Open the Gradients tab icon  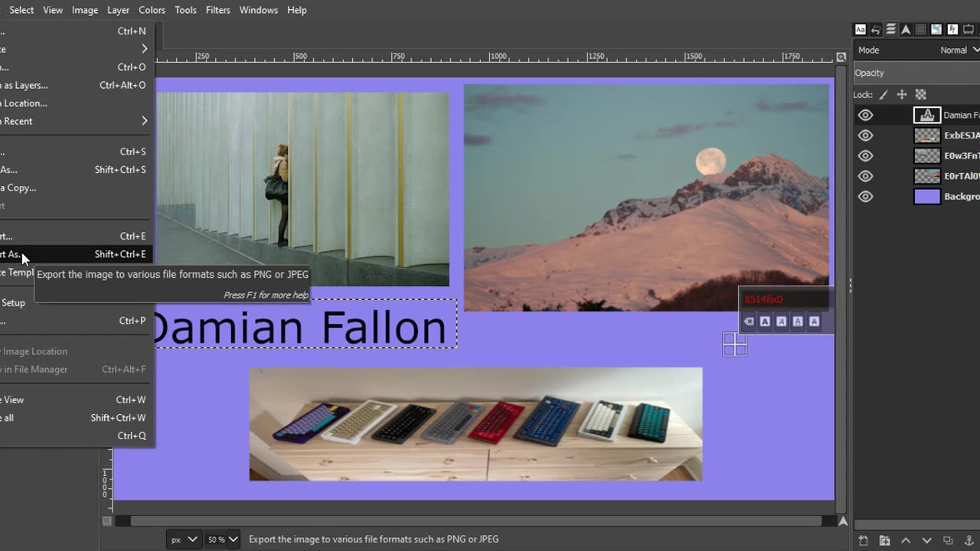click(x=936, y=29)
